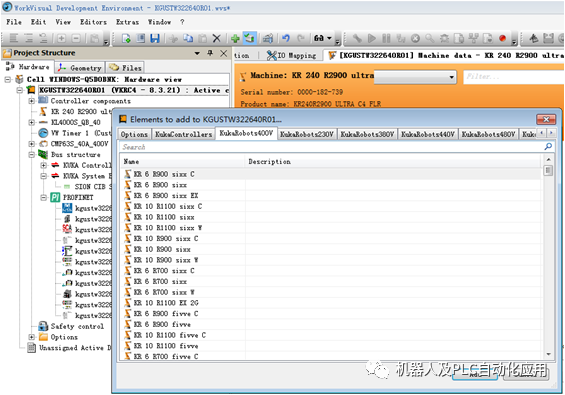
Task: Click the KR 6 R900 sixx robot icon
Action: [128, 185]
